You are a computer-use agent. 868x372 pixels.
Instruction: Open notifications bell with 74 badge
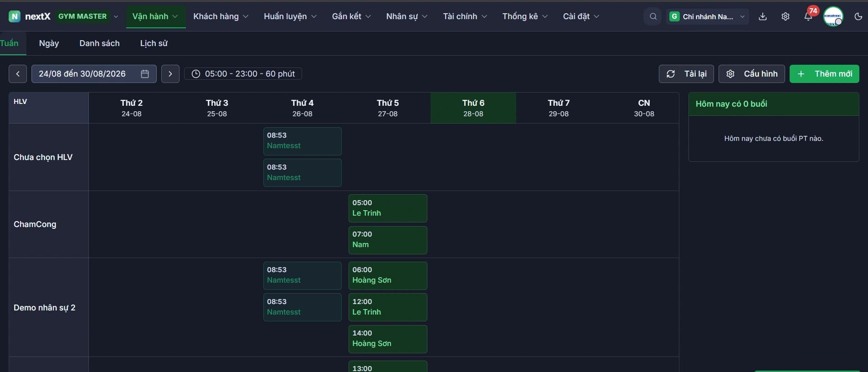(808, 16)
